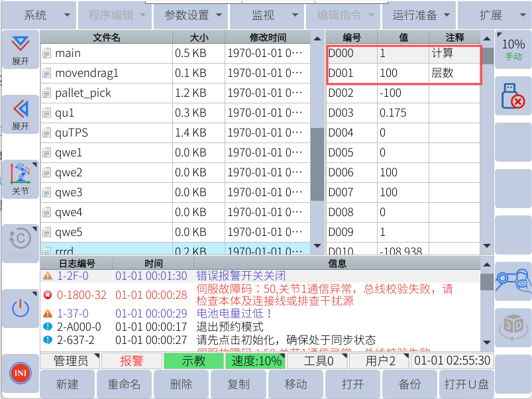Click the document icon beside pallet_pick
This screenshot has width=532, height=399.
pos(46,93)
